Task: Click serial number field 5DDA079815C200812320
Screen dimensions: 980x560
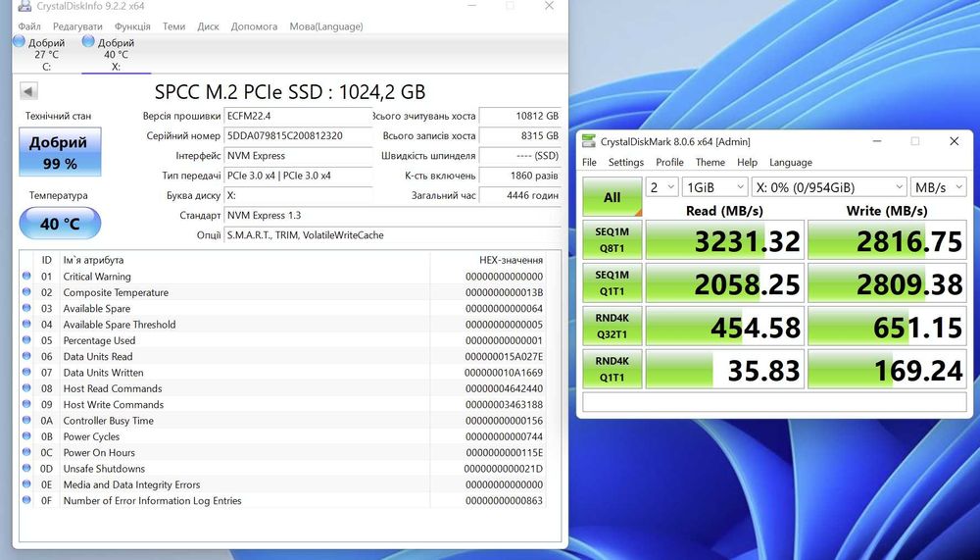Action: pyautogui.click(x=298, y=135)
